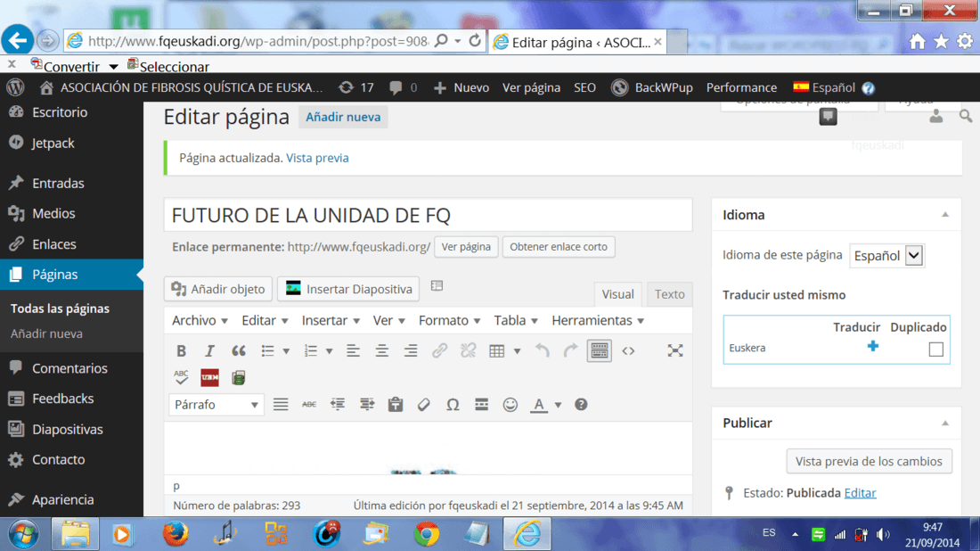The height and width of the screenshot is (551, 980).
Task: Apply bold formatting in editor toolbar
Action: (x=181, y=351)
